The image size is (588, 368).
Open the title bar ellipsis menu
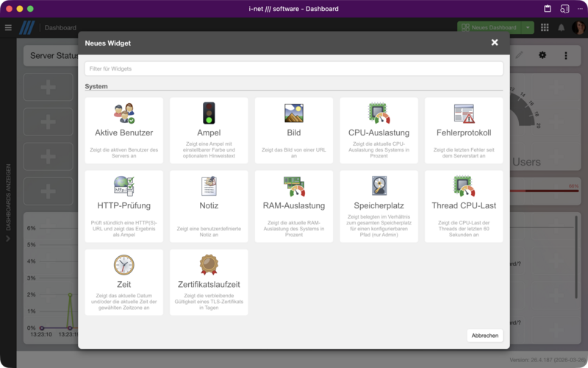[580, 9]
